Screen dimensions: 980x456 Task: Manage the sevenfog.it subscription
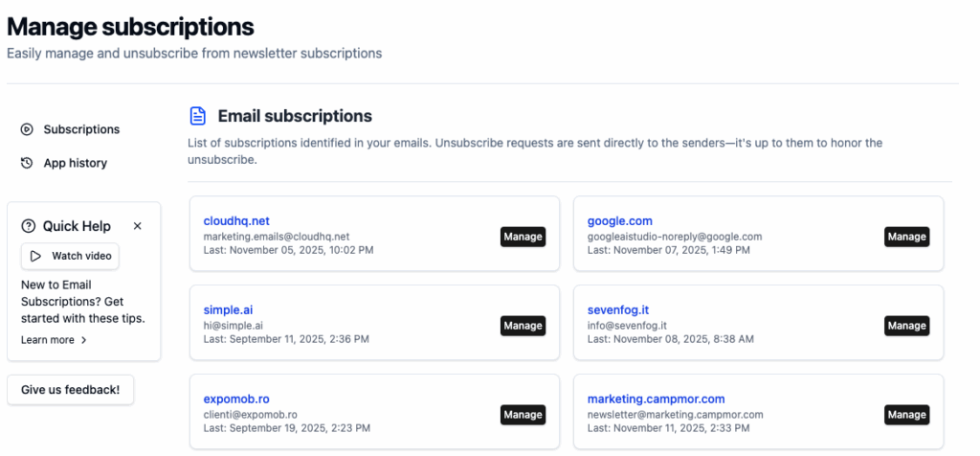[906, 326]
